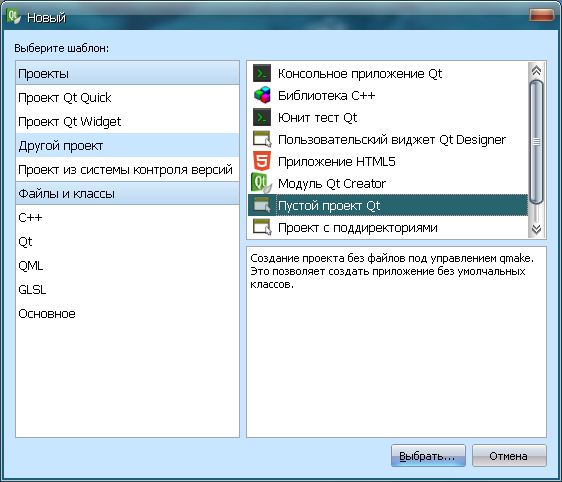562x482 pixels.
Task: Select 'Модуль Qt Creator' template
Action: [388, 183]
